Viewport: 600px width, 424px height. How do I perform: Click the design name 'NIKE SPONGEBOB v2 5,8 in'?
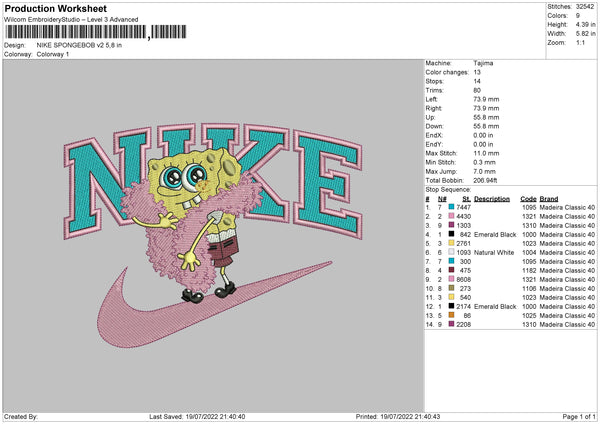tap(79, 45)
